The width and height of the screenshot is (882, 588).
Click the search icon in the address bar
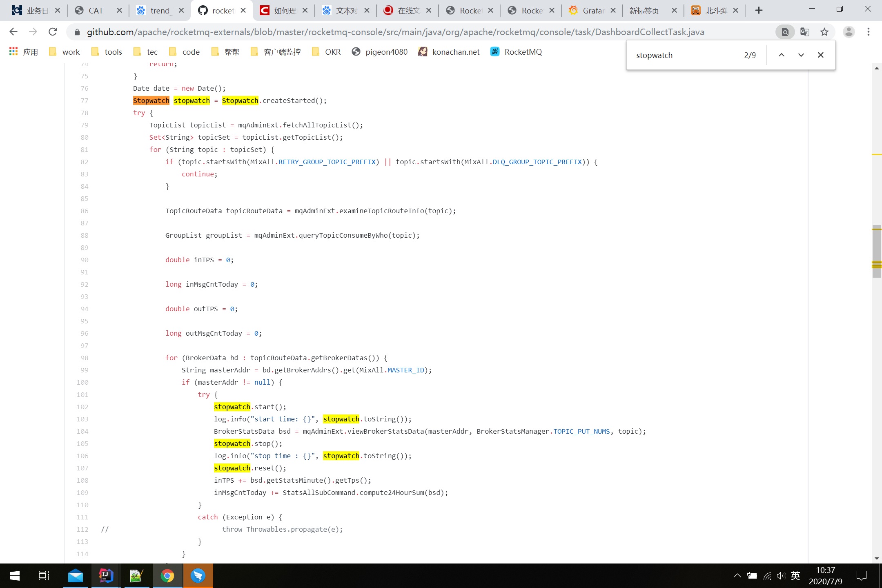click(x=785, y=31)
